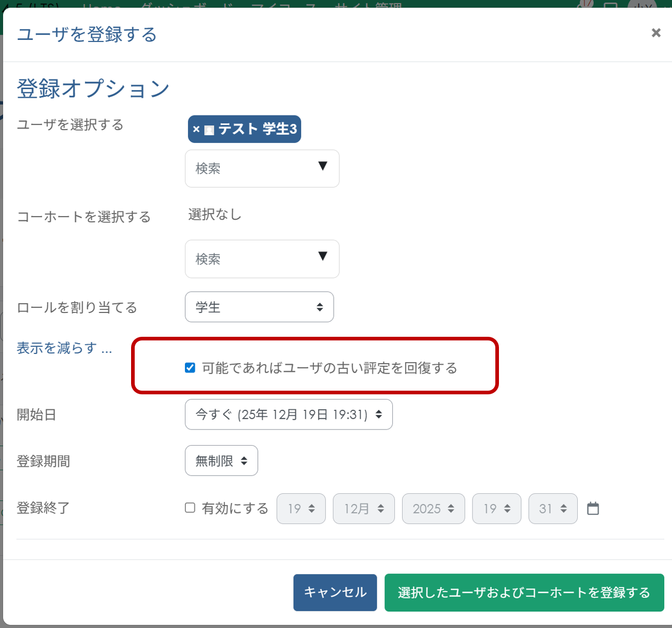Open the cohort search dropdown arrow
The width and height of the screenshot is (672, 628).
[x=323, y=256]
